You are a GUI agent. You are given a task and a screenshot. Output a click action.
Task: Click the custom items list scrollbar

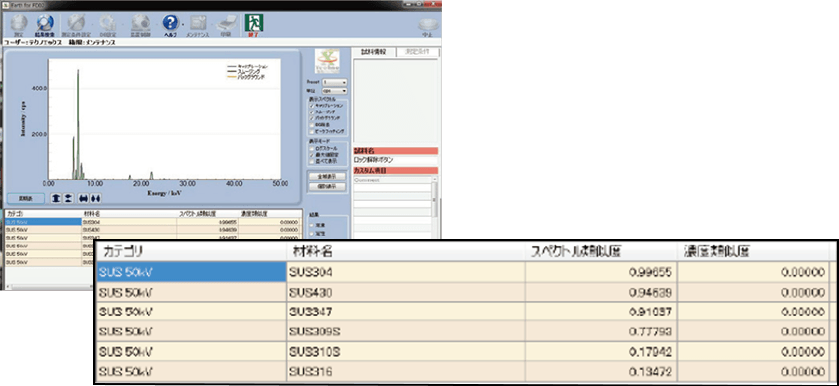coord(435,206)
